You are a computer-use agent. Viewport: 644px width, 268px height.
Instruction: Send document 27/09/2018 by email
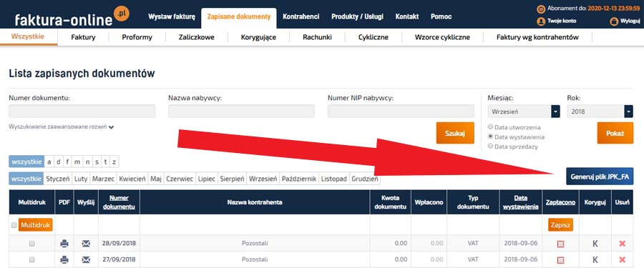pos(86,259)
